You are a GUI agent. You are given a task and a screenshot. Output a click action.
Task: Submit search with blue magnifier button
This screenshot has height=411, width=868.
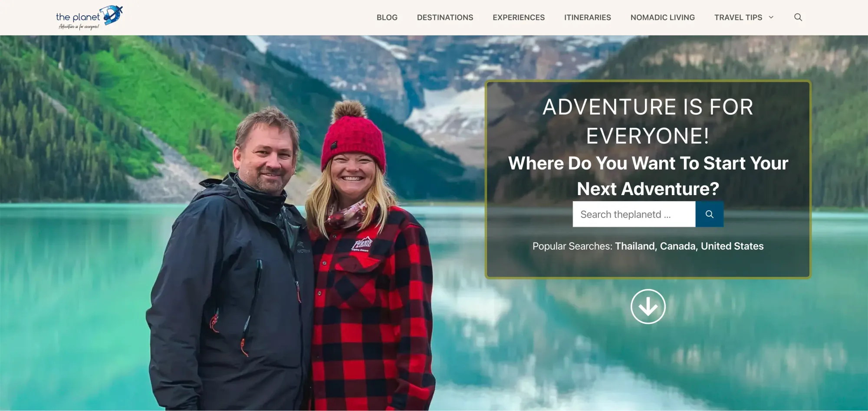tap(709, 214)
